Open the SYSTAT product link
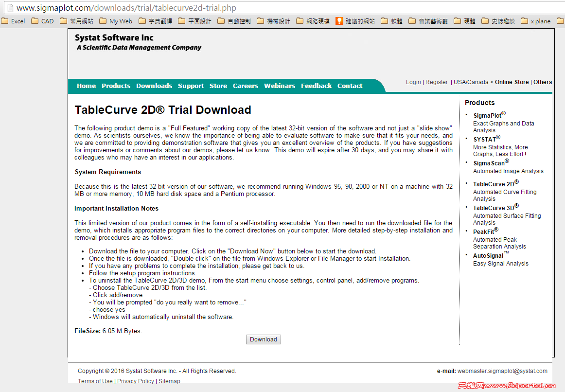This screenshot has width=565, height=392. pos(487,139)
